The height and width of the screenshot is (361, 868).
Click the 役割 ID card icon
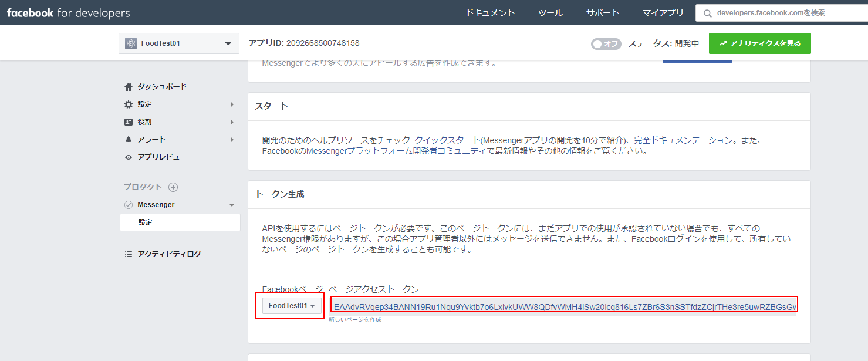click(x=129, y=122)
